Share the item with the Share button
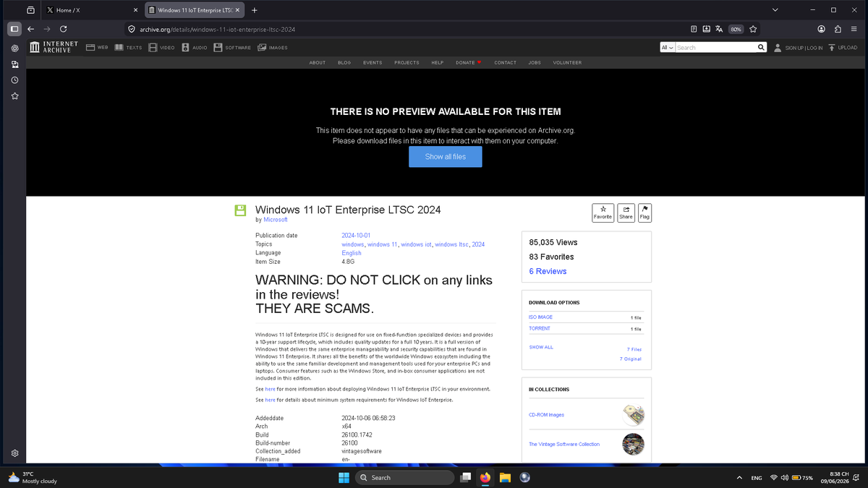The height and width of the screenshot is (488, 868). (x=626, y=213)
